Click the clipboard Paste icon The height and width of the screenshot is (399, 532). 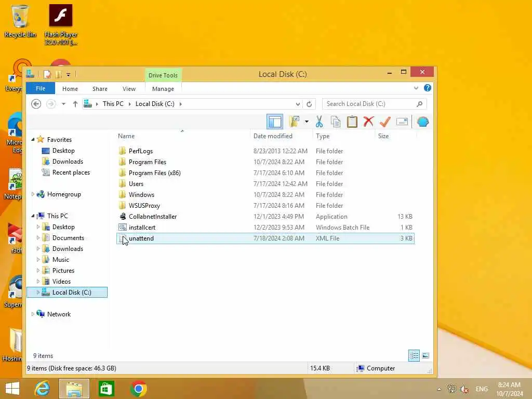pyautogui.click(x=352, y=122)
